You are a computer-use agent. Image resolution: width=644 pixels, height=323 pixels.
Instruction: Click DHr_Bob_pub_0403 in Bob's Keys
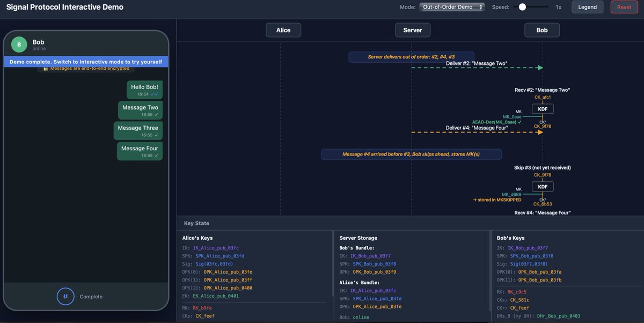(559, 316)
